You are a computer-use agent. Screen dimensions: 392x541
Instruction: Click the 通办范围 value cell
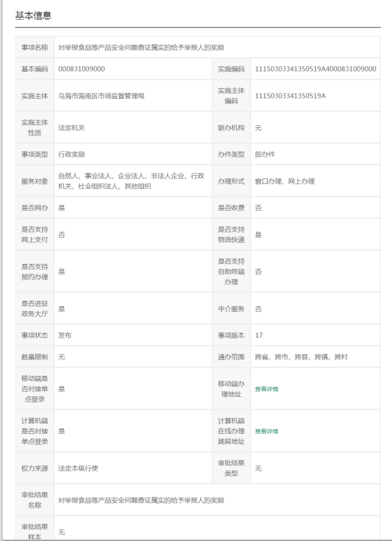point(316,357)
